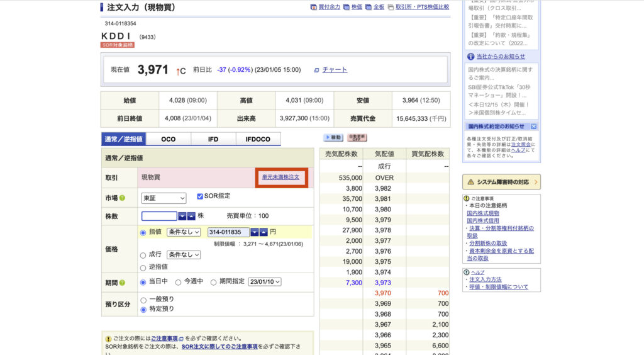Open the 取引所・PTS株価比較 link

422,7
